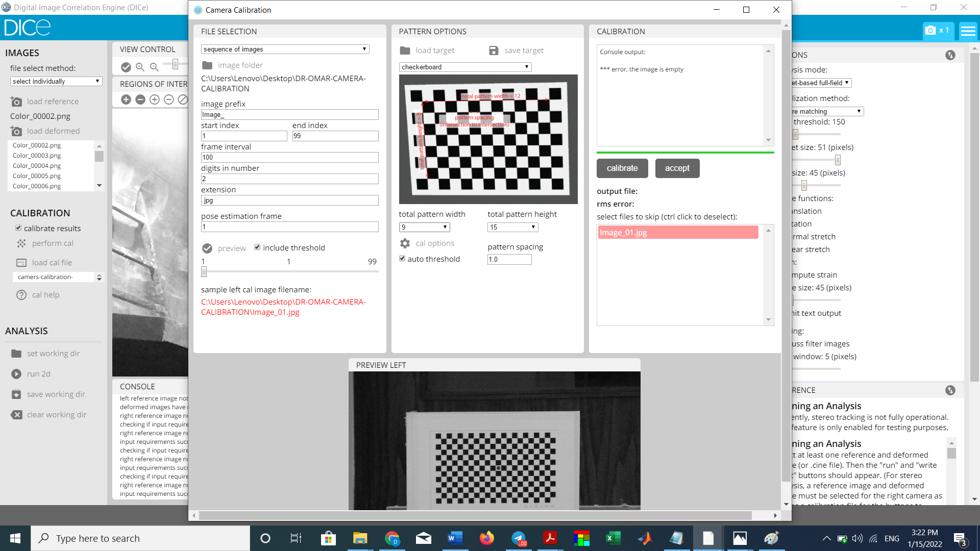Click the save target icon

(x=494, y=50)
